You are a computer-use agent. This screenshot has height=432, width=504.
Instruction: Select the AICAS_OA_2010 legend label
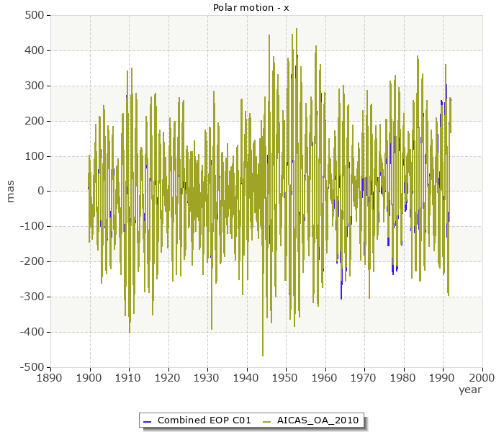[x=318, y=420]
